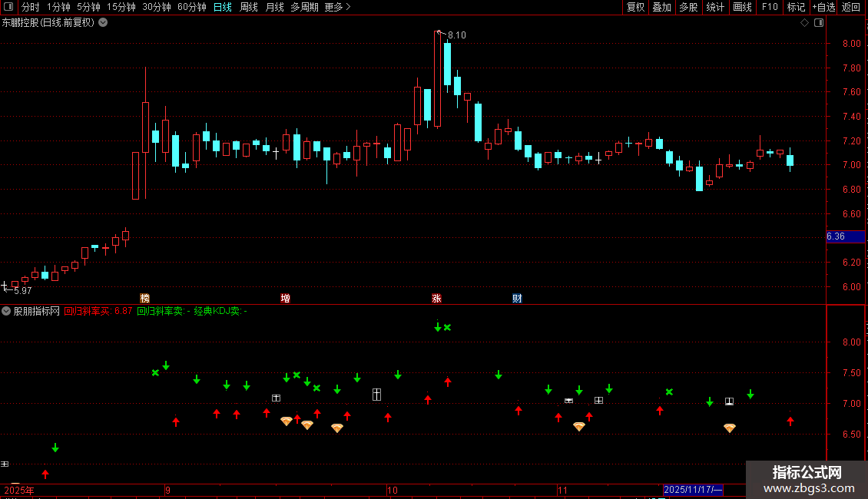This screenshot has height=499, width=868.
Task: Click the 涨 event marker
Action: click(x=436, y=298)
